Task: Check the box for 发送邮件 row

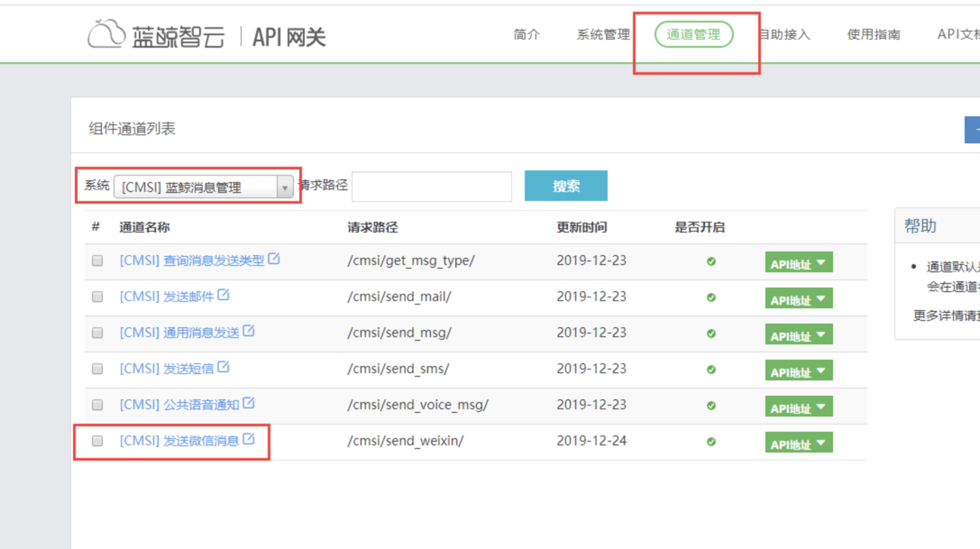Action: pos(97,297)
